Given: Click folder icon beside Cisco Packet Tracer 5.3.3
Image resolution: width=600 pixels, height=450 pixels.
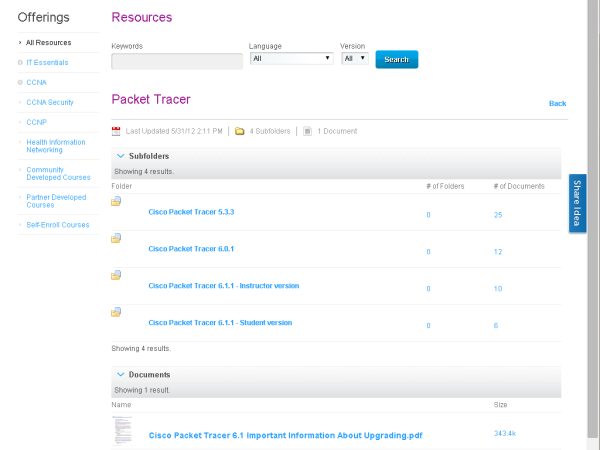Looking at the screenshot, I should [x=117, y=201].
